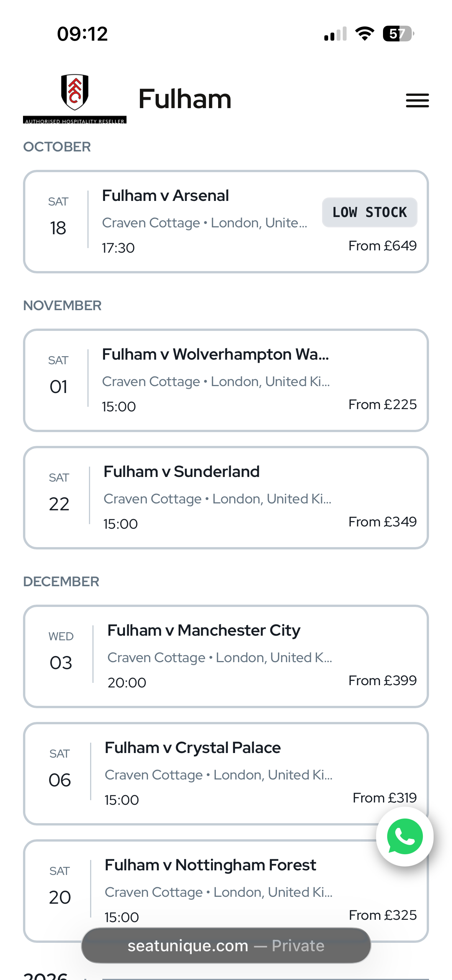Tap the LOW STOCK badge
Image resolution: width=452 pixels, height=980 pixels.
click(x=370, y=212)
